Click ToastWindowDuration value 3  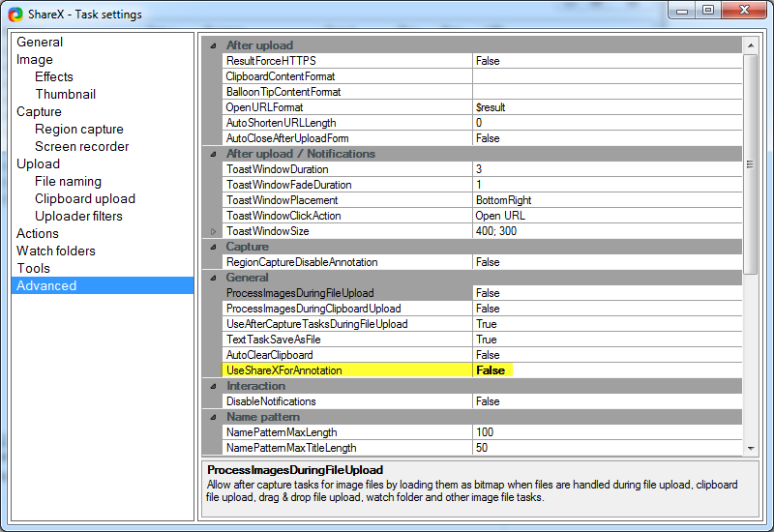(608, 169)
